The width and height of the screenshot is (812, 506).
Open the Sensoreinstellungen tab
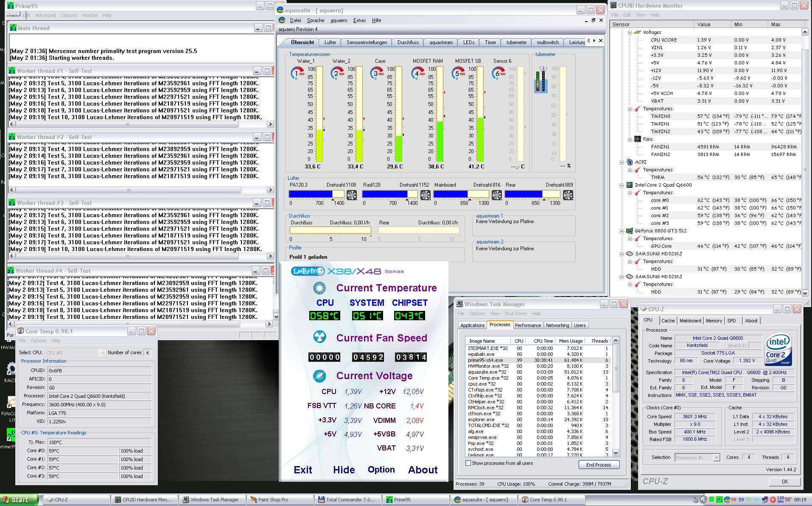367,42
